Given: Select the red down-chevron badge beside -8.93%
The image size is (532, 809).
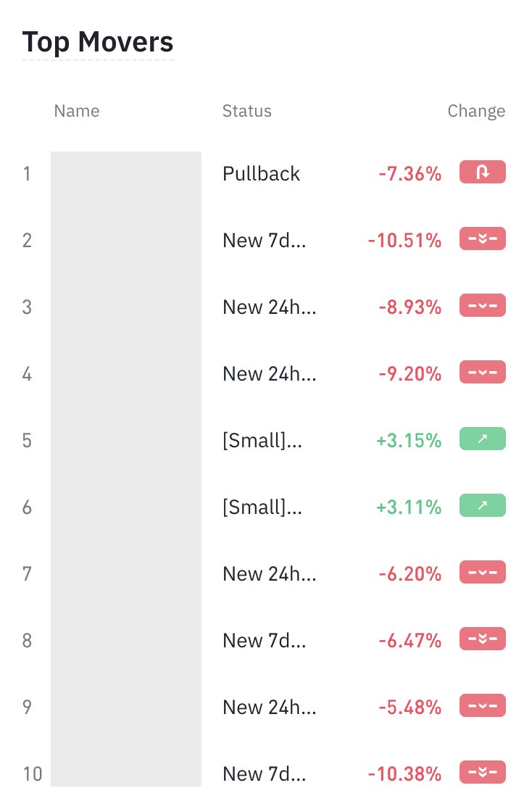Looking at the screenshot, I should point(482,306).
